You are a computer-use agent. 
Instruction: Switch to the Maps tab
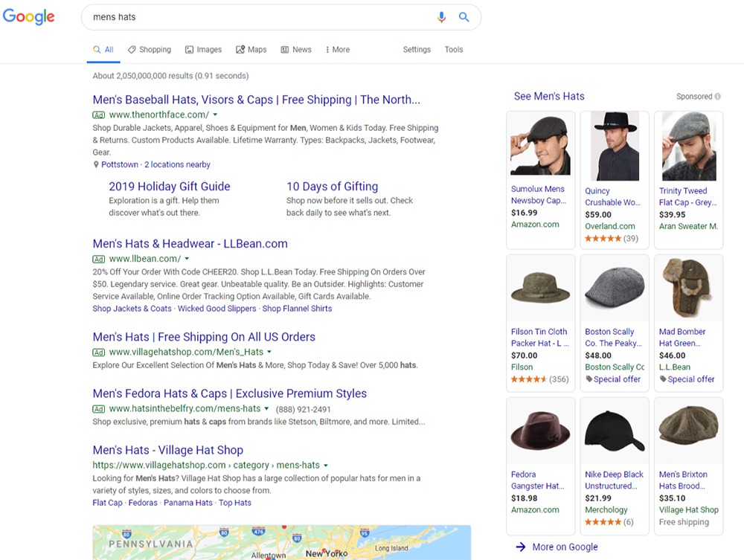(x=251, y=49)
